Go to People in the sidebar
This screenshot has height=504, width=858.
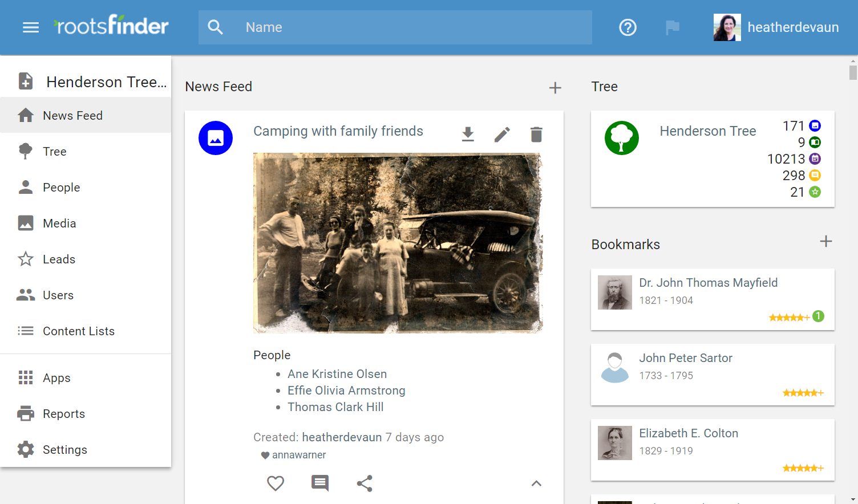(61, 188)
